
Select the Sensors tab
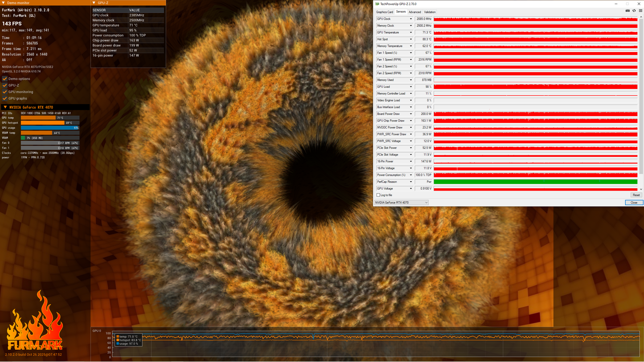(x=401, y=12)
